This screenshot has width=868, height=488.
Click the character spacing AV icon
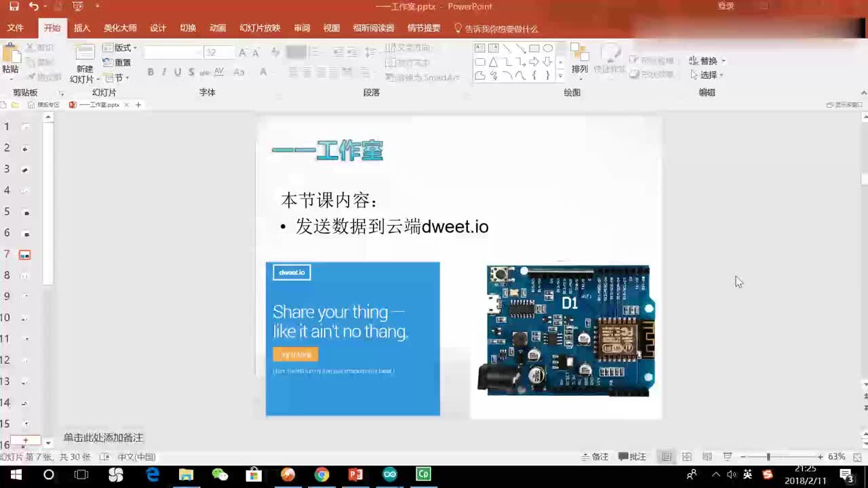pyautogui.click(x=219, y=72)
